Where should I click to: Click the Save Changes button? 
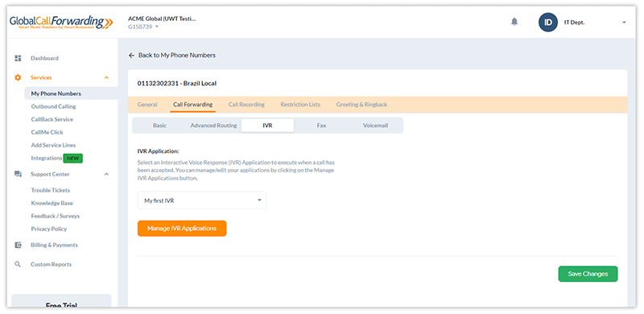tap(588, 274)
